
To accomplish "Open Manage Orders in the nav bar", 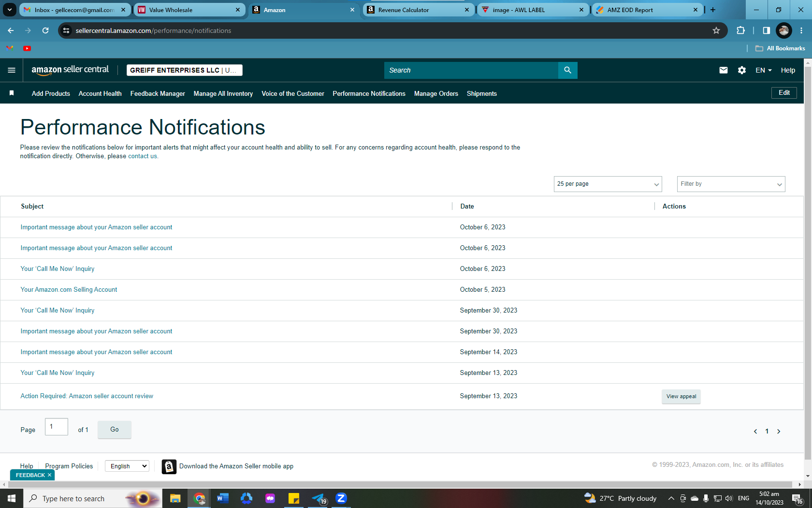I will (436, 93).
